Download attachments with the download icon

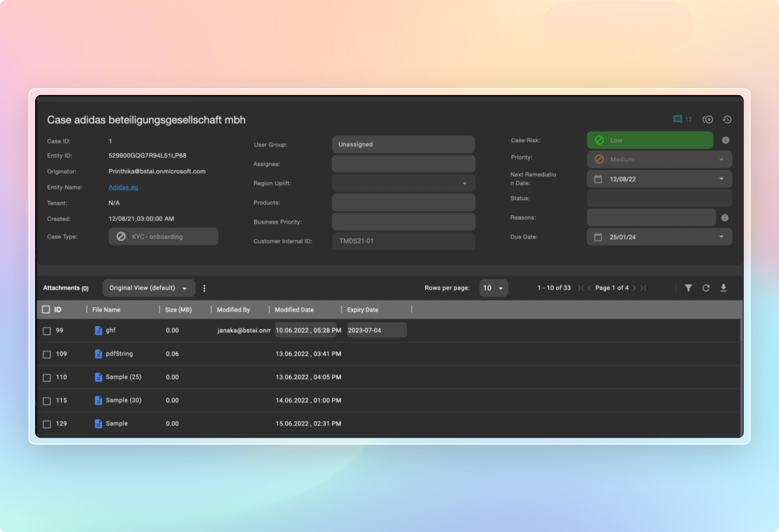723,288
